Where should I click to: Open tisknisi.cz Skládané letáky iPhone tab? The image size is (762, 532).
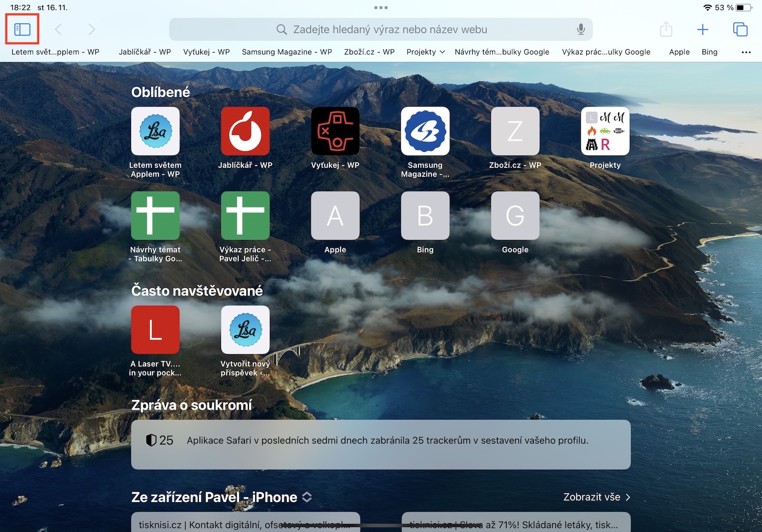point(516,522)
